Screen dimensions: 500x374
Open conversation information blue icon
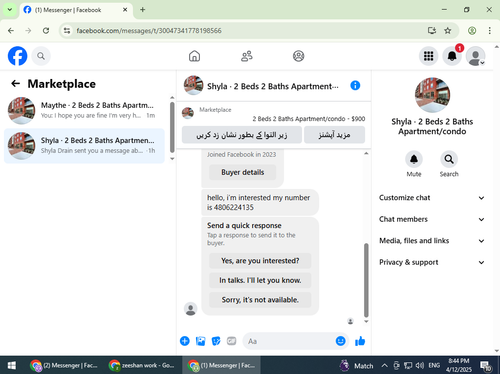pyautogui.click(x=355, y=85)
